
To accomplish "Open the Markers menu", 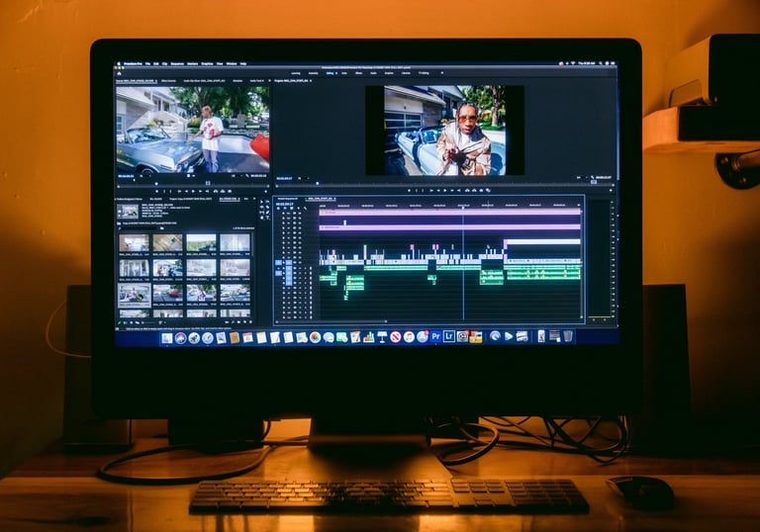I will pyautogui.click(x=192, y=64).
